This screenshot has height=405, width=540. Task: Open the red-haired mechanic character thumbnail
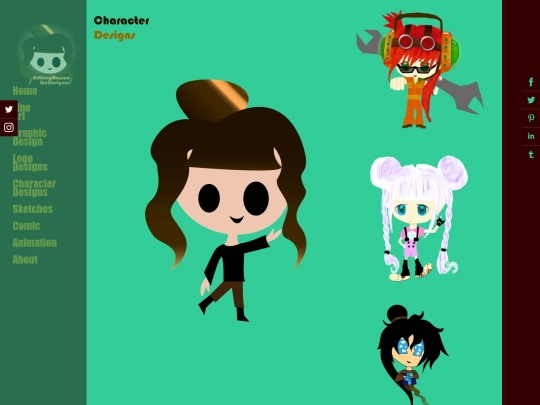pos(420,70)
